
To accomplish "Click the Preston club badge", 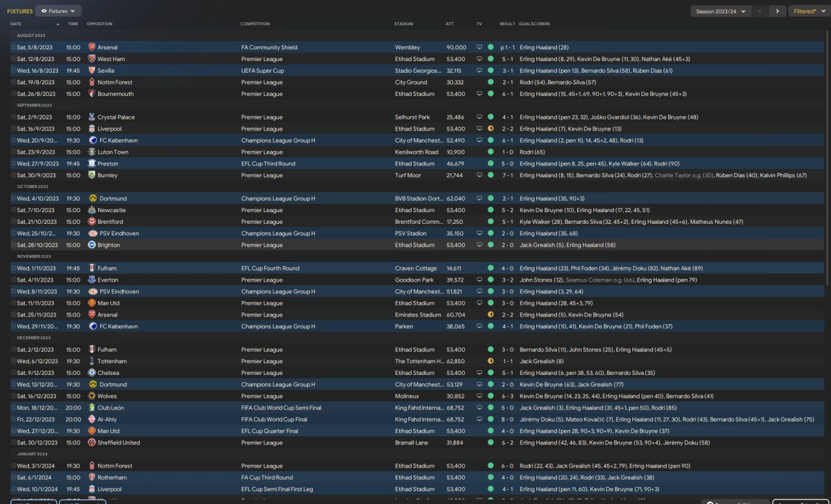I will [x=92, y=164].
